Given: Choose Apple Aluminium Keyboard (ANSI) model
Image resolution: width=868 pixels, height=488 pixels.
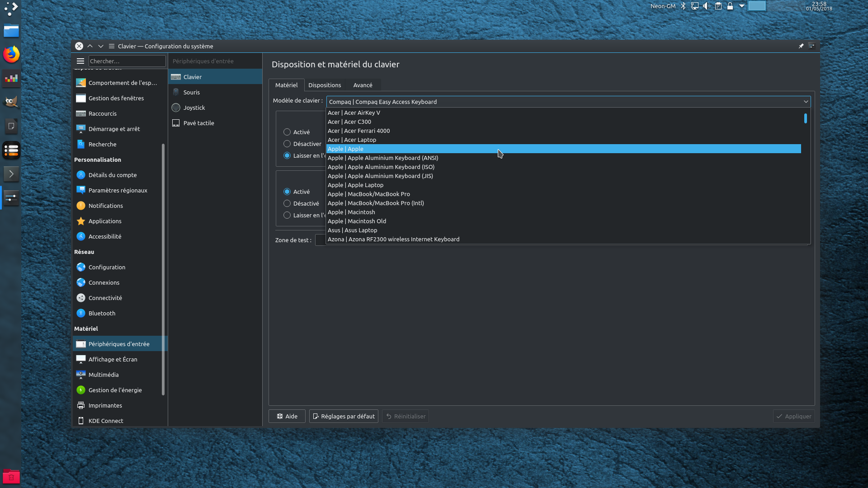Looking at the screenshot, I should coord(564,158).
